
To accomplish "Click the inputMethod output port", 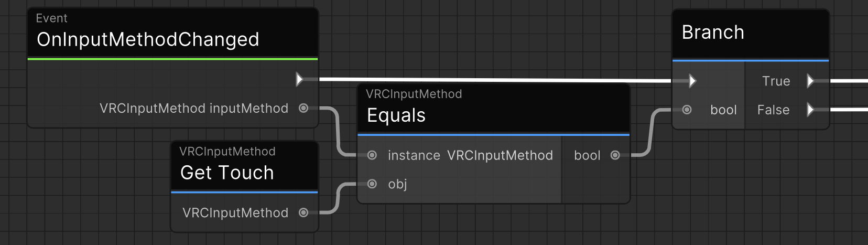I will tap(303, 108).
